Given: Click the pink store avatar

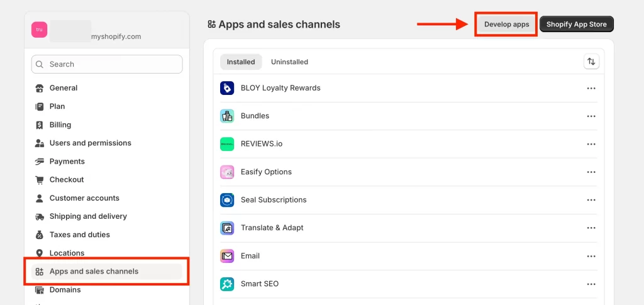Looking at the screenshot, I should click(39, 30).
